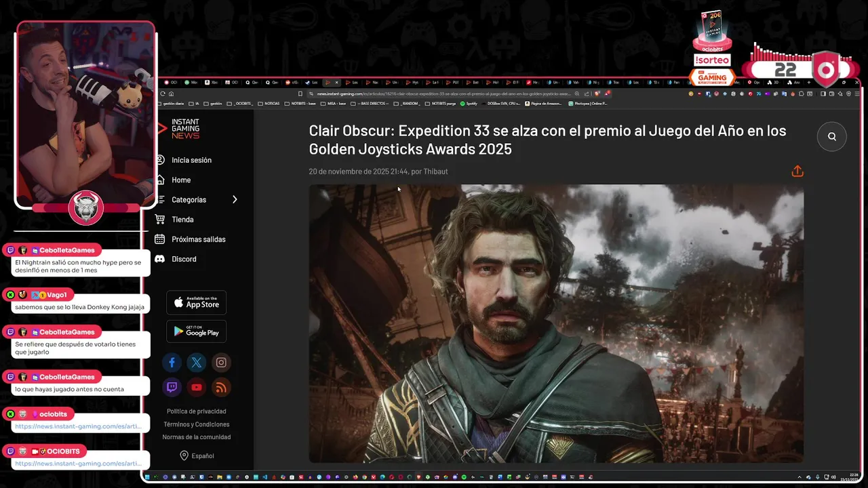
Task: Click the bookmark icon in address bar
Action: coord(300,94)
